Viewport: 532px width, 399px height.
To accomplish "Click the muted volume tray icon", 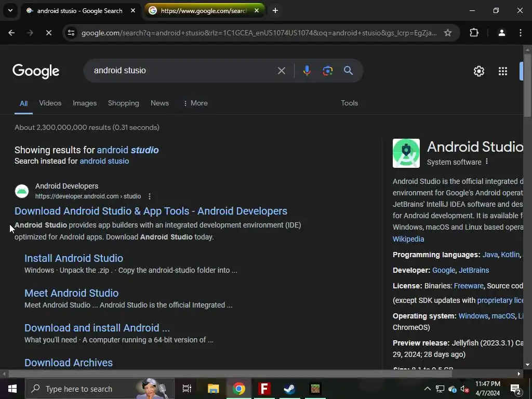I will [x=464, y=389].
